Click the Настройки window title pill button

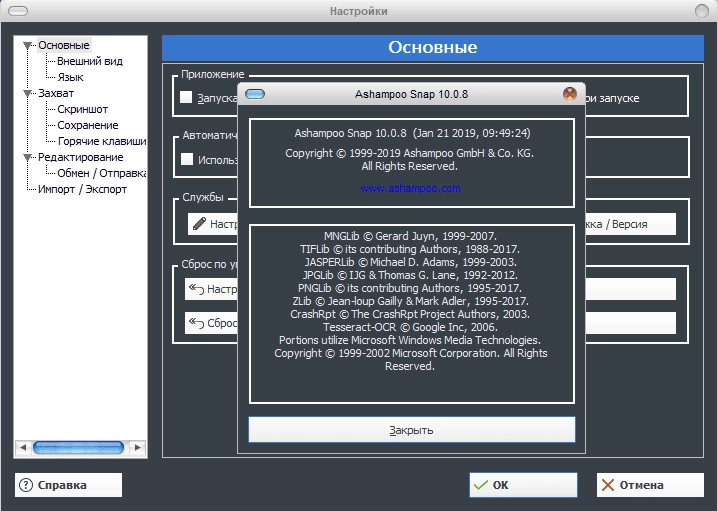18,11
